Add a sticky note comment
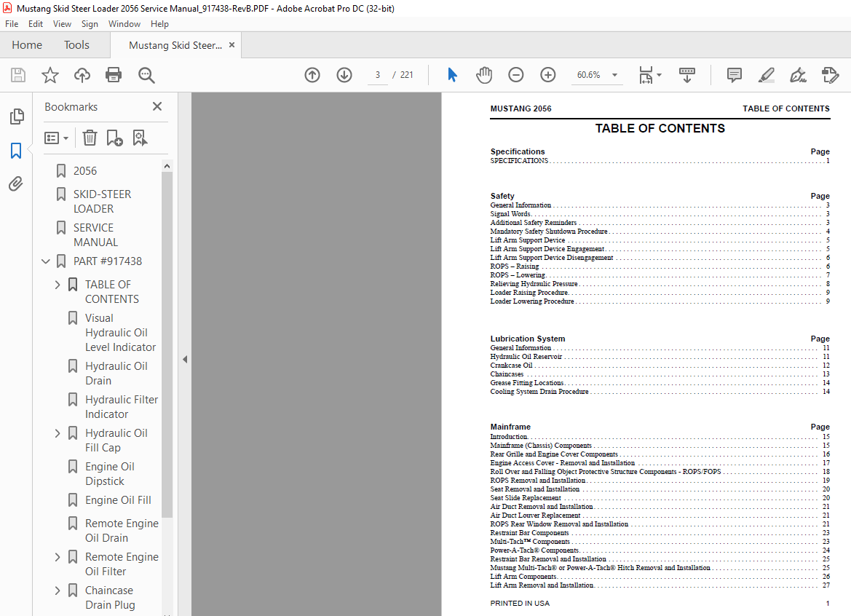The width and height of the screenshot is (851, 616). click(734, 75)
